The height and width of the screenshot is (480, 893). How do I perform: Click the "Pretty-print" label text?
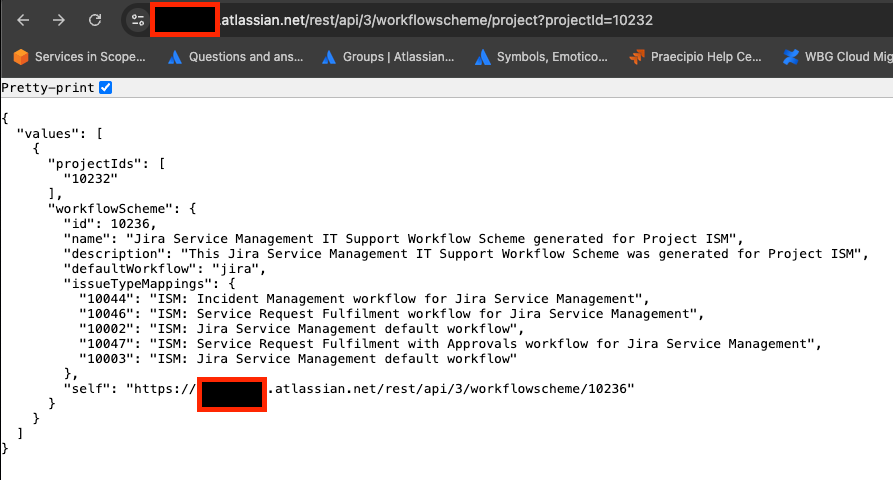coord(48,88)
